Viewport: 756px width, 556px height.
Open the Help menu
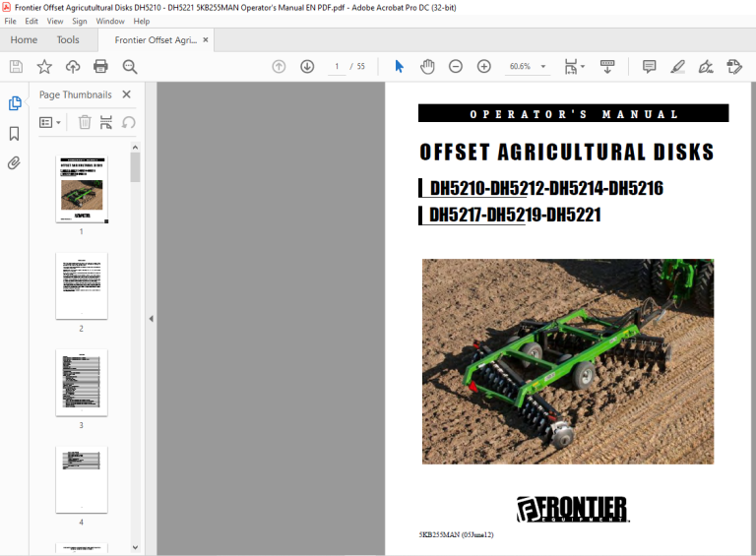pos(142,22)
